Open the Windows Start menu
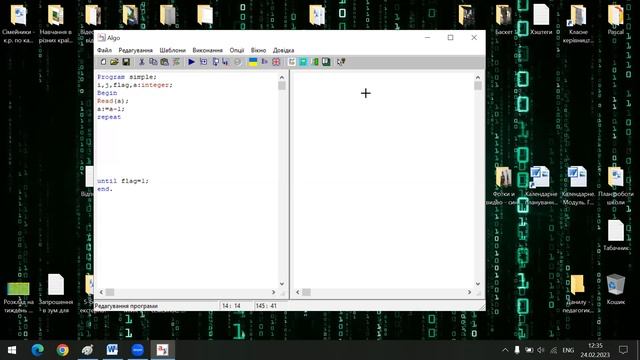This screenshot has width=640, height=360. click(12, 350)
